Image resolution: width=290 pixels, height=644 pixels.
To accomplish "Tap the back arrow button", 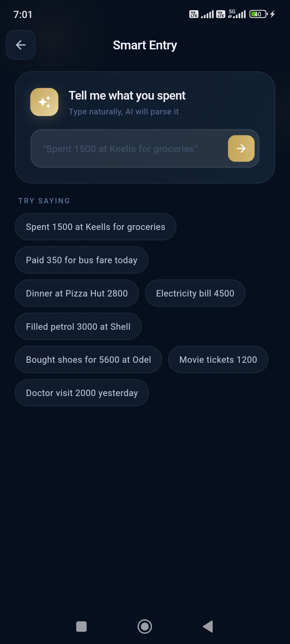I will (21, 45).
